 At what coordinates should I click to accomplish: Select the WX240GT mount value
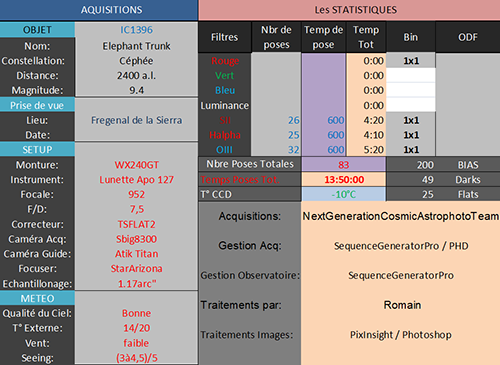[x=136, y=165]
